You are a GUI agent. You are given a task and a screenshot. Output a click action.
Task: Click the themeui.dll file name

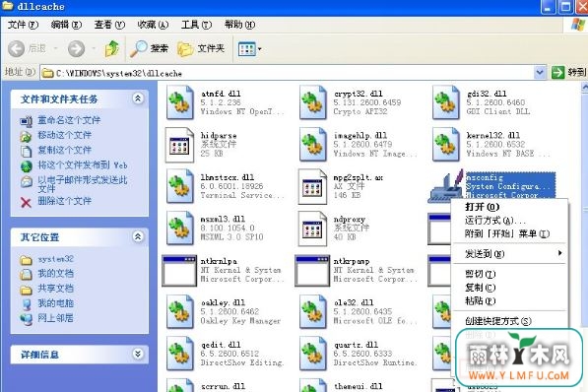pyautogui.click(x=358, y=386)
